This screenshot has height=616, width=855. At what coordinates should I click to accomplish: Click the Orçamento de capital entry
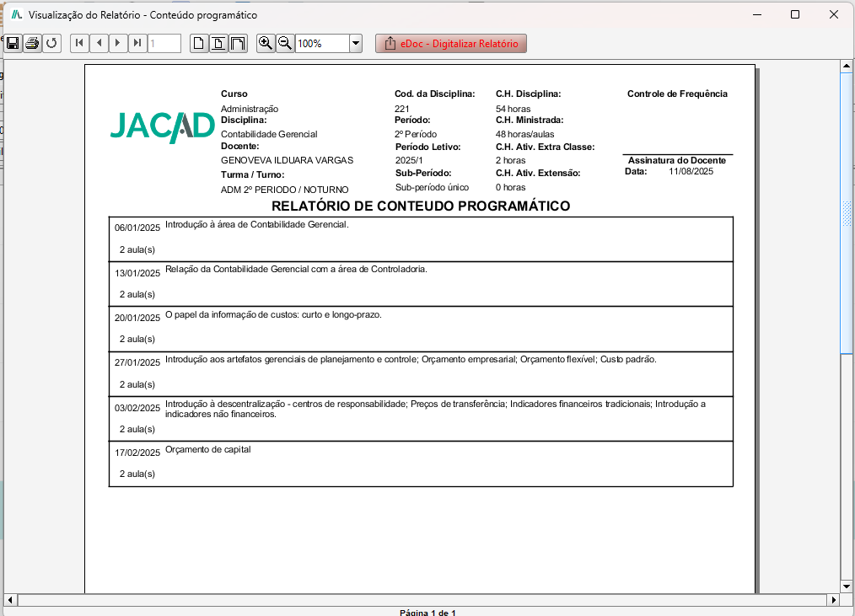[207, 450]
